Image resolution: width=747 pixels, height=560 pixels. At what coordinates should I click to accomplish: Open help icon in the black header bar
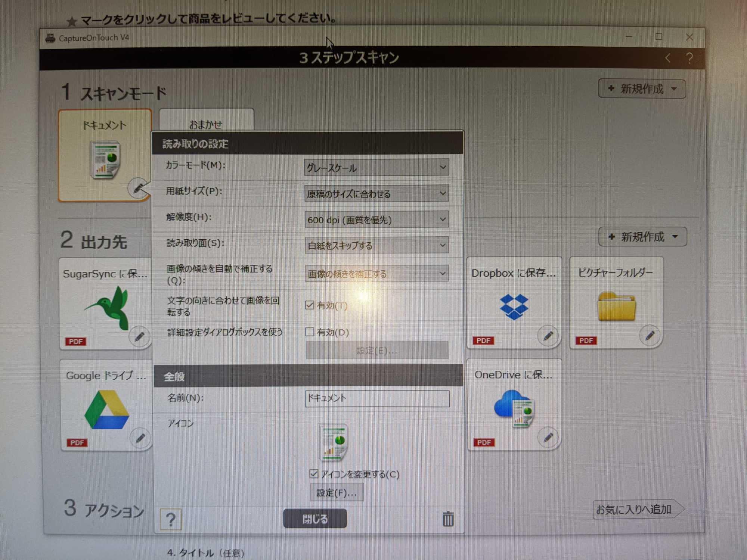689,58
